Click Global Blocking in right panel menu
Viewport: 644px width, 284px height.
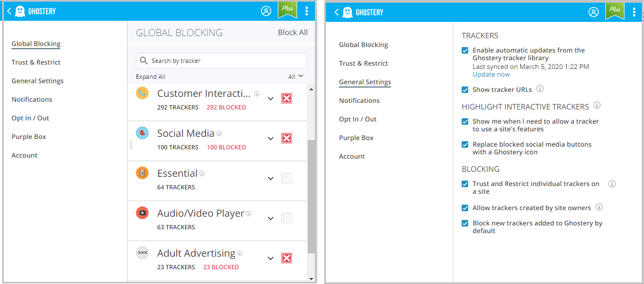(x=364, y=45)
